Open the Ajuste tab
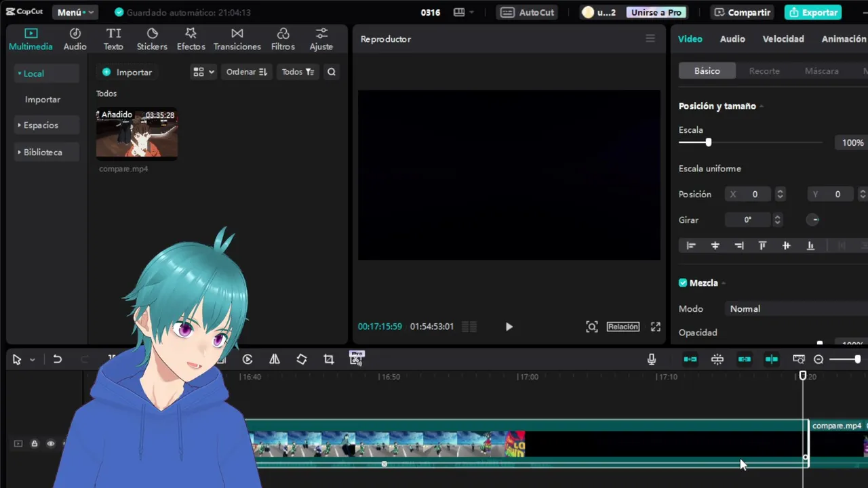868x488 pixels. (x=321, y=39)
